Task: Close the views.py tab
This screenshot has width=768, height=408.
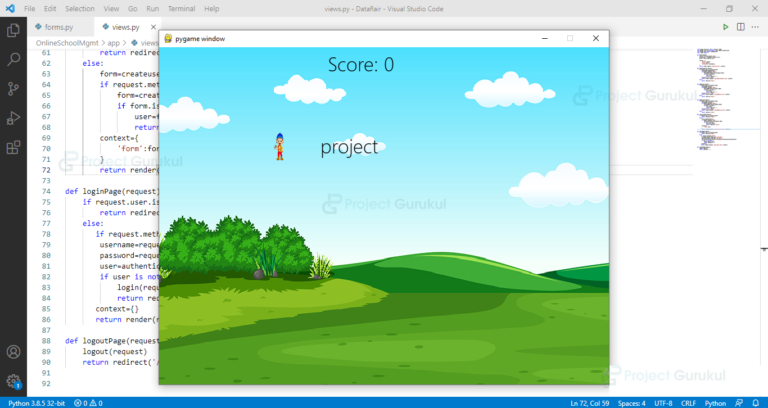Action: [x=153, y=27]
